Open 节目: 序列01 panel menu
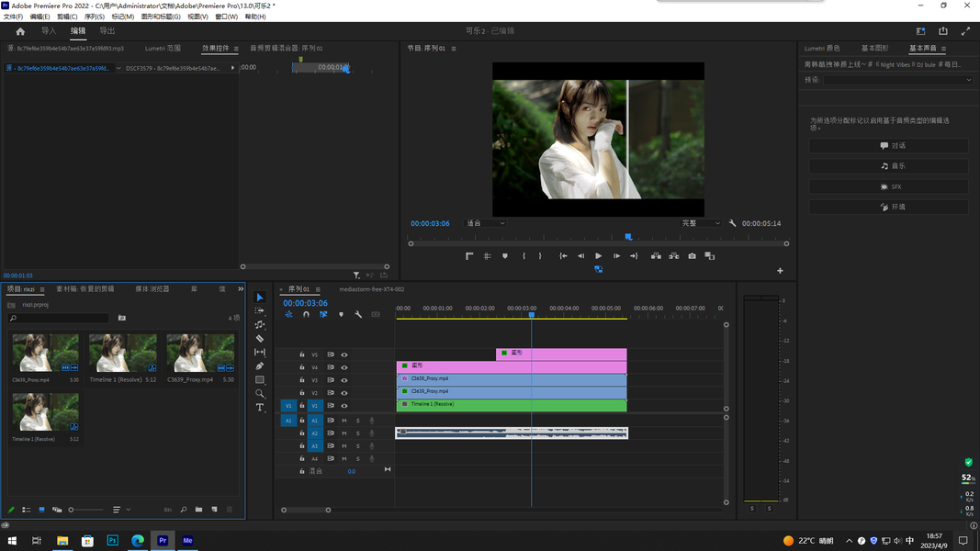Screen dimensions: 980x551 click(x=454, y=48)
